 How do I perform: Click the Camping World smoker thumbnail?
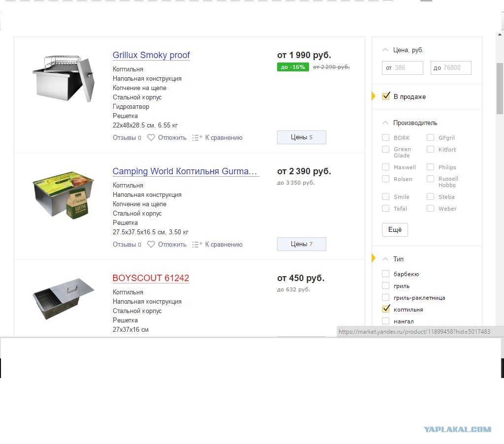[x=63, y=195]
